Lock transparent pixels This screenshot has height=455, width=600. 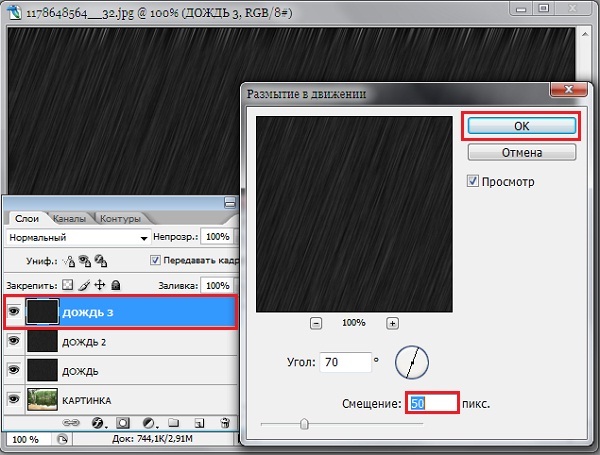68,285
